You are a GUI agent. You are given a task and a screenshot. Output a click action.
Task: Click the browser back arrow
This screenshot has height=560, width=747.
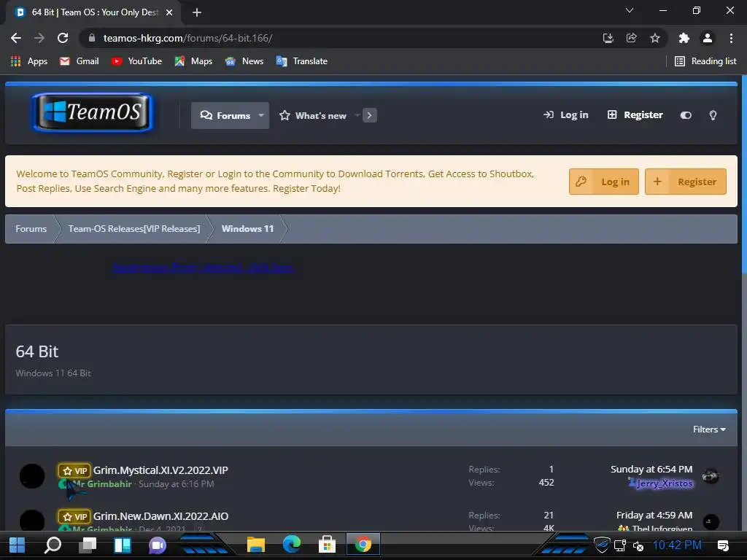coord(16,38)
